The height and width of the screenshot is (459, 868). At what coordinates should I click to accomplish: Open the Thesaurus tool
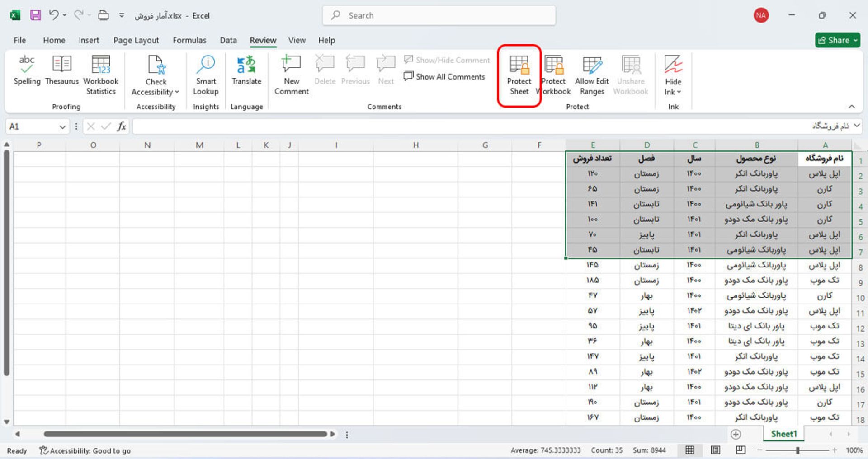tap(62, 70)
